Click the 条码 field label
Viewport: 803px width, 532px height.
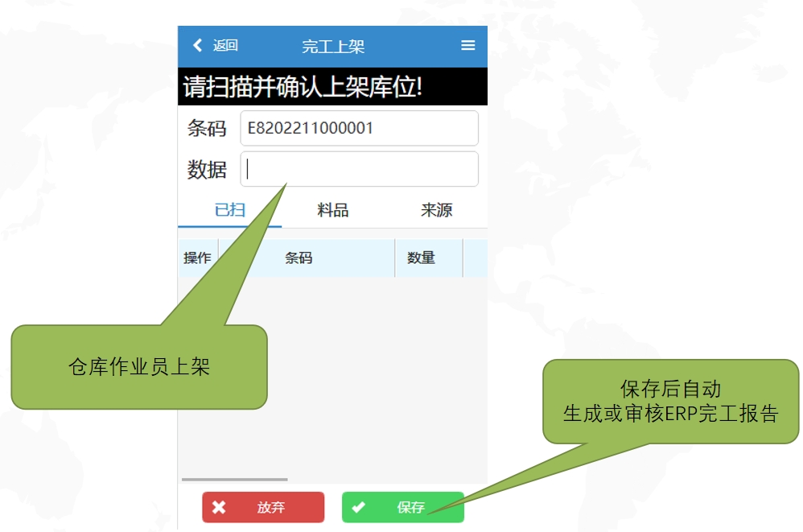click(207, 128)
